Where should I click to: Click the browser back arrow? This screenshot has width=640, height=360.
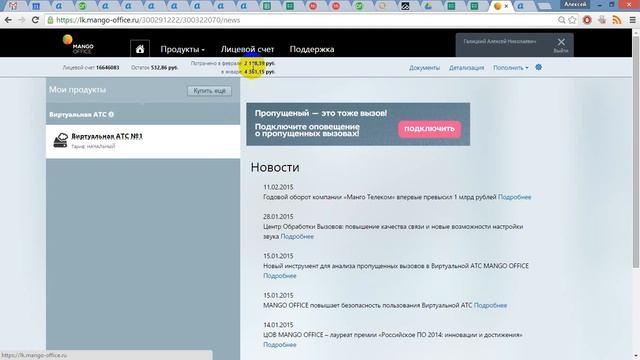pyautogui.click(x=8, y=20)
